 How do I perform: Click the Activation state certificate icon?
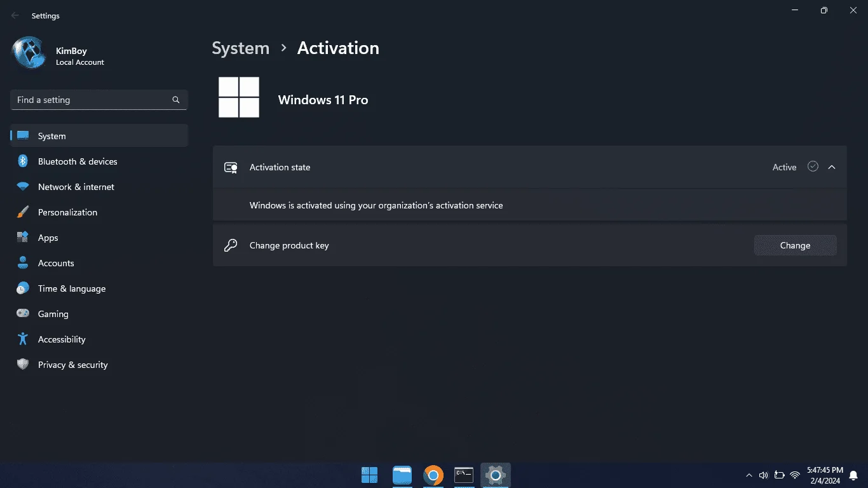(x=231, y=168)
